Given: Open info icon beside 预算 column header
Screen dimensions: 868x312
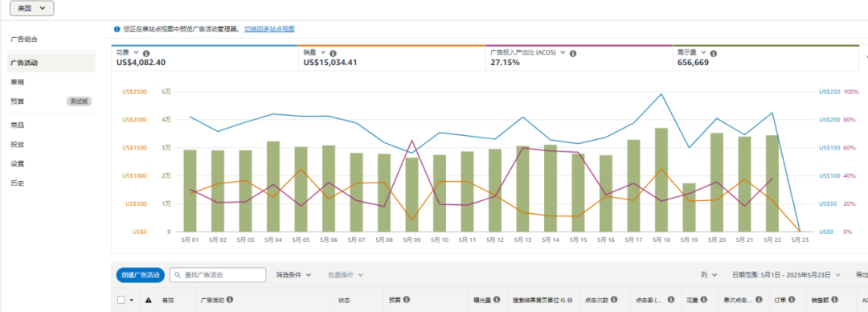Looking at the screenshot, I should coord(406,300).
